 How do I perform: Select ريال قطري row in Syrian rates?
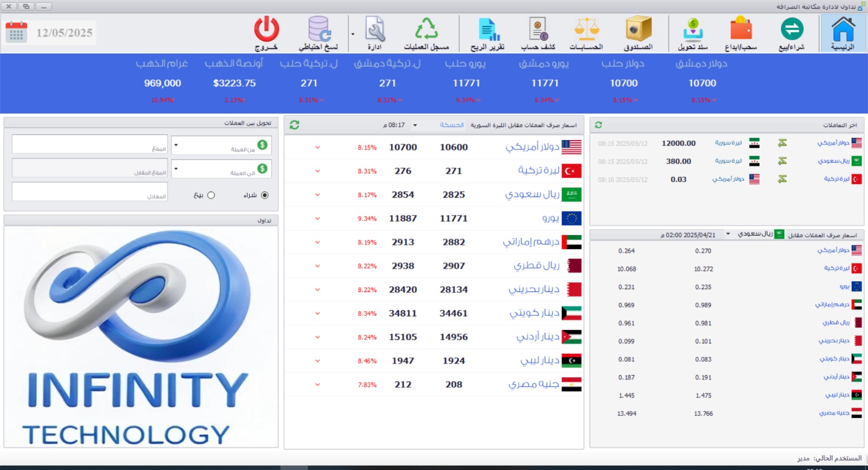[433, 266]
